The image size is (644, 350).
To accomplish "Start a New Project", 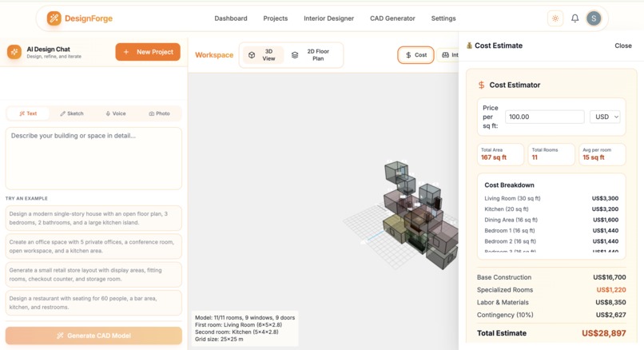I will (x=148, y=52).
